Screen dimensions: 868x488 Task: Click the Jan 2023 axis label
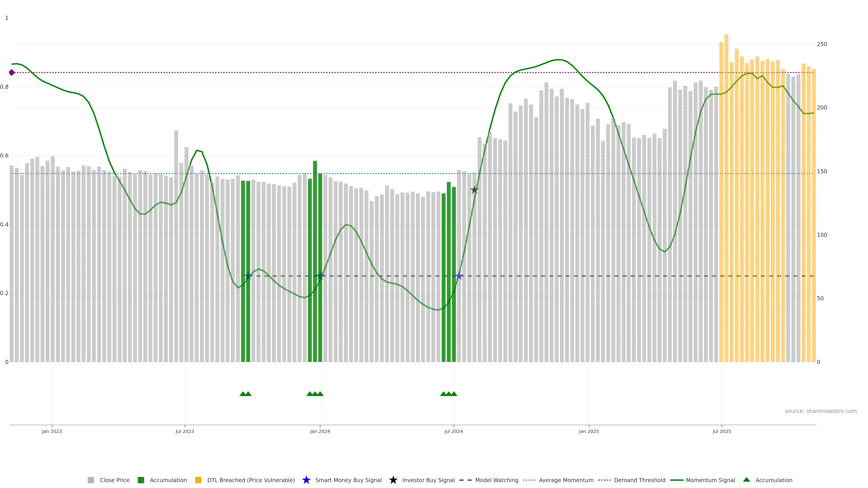[x=52, y=431]
